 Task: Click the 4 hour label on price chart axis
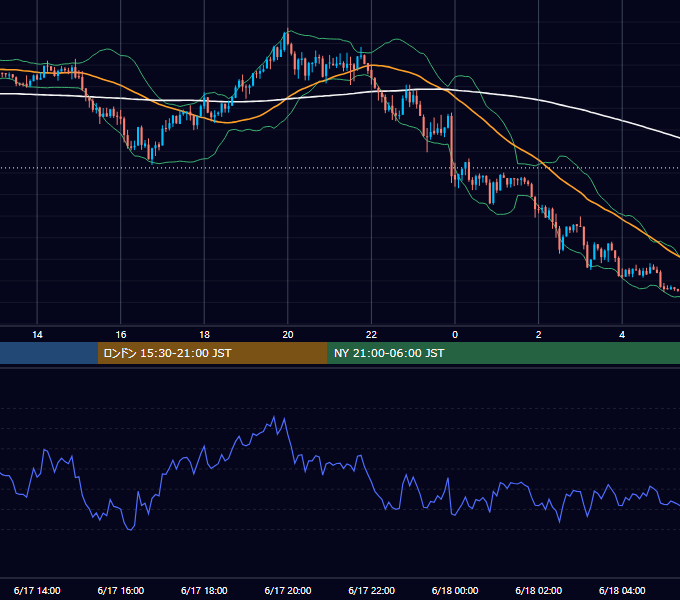(x=622, y=335)
